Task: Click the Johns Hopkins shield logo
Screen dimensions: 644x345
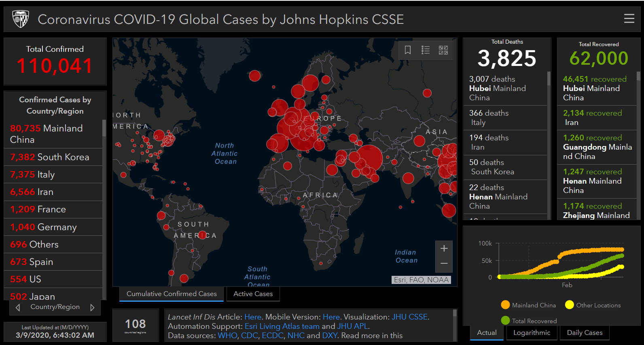Action: tap(21, 19)
